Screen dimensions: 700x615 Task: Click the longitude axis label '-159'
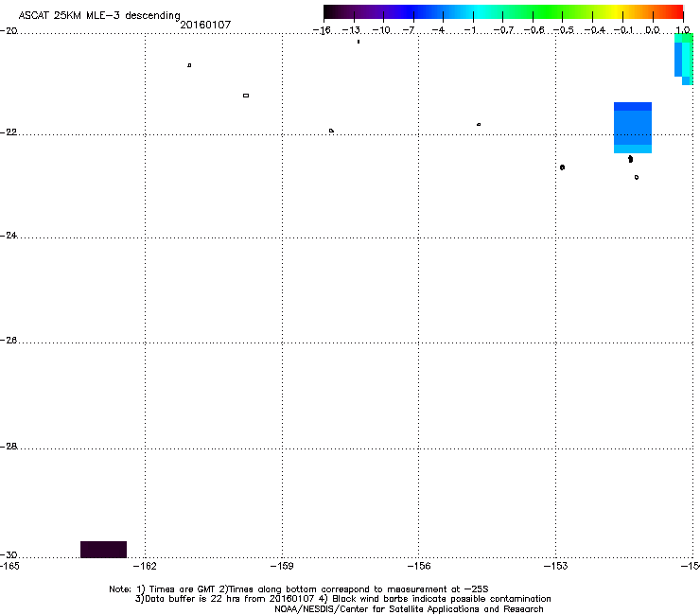(282, 566)
